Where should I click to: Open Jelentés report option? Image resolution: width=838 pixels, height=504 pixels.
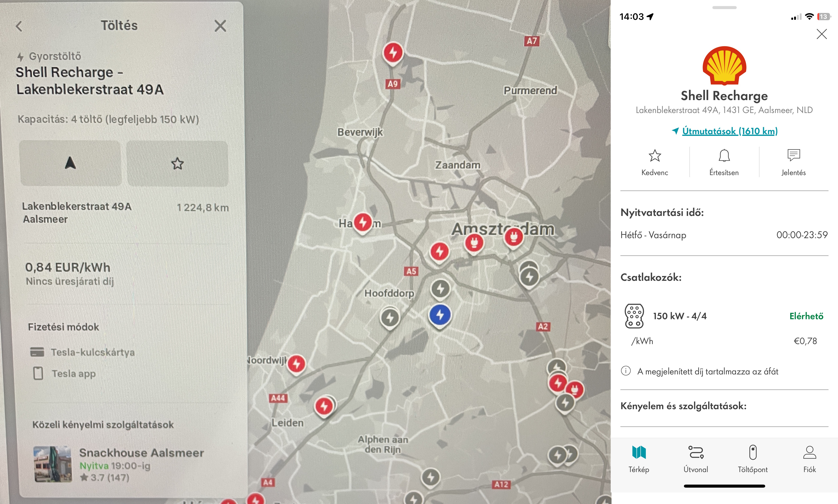(794, 162)
